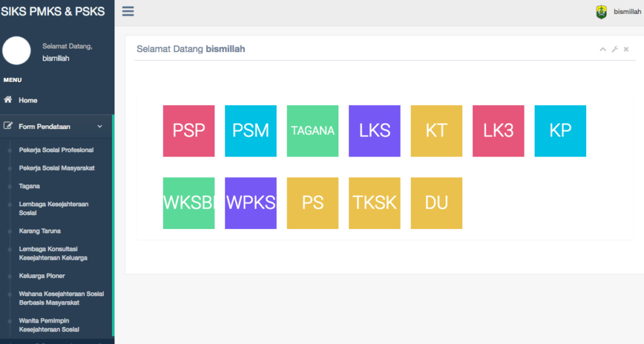Click the cyan KP tile
This screenshot has height=344, width=644.
[560, 131]
